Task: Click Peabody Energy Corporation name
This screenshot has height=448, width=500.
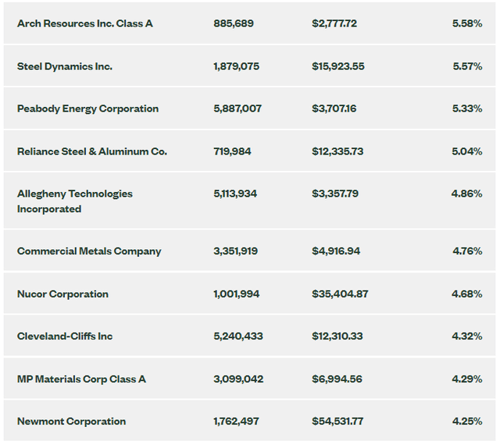Action: (87, 109)
